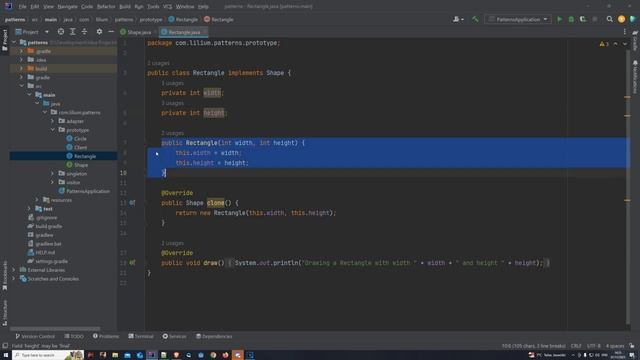The height and width of the screenshot is (360, 640).
Task: Click the warnings indicator in editor
Action: pos(604,44)
